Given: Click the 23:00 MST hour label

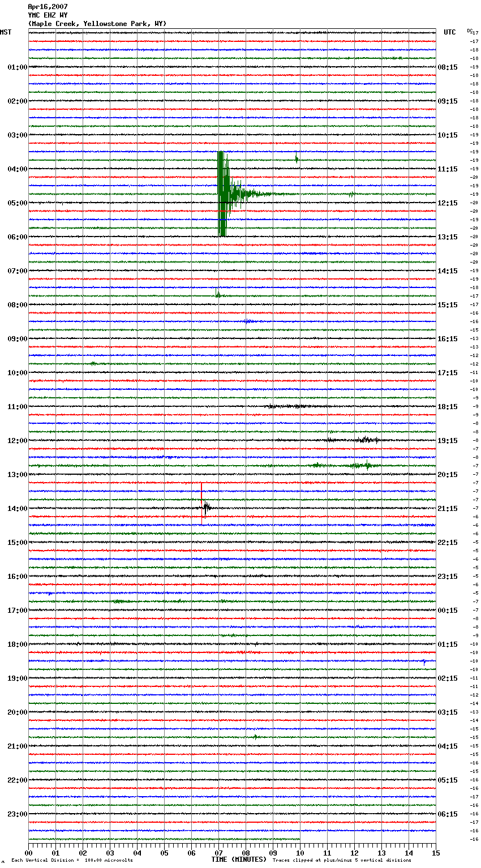Looking at the screenshot, I should tap(18, 814).
